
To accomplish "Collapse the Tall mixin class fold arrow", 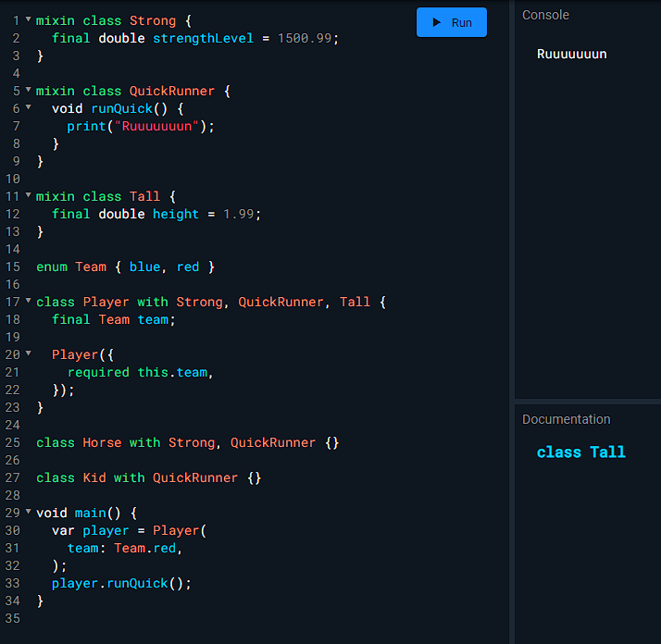I will point(29,194).
